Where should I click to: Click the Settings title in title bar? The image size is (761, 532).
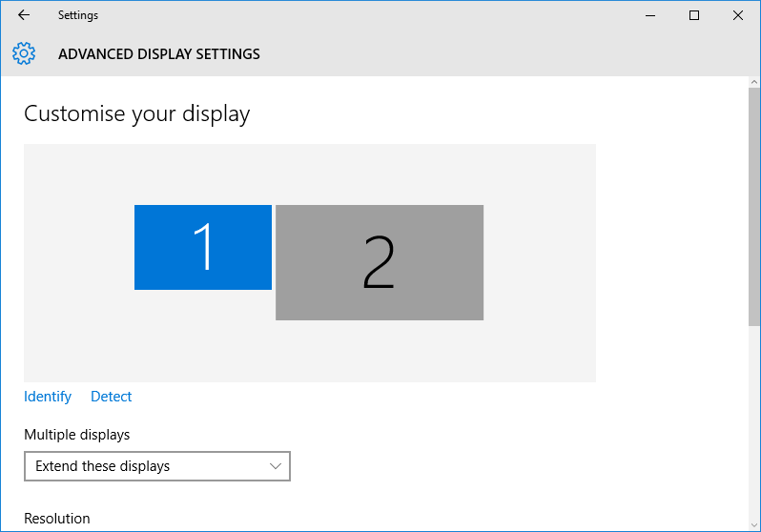click(77, 15)
